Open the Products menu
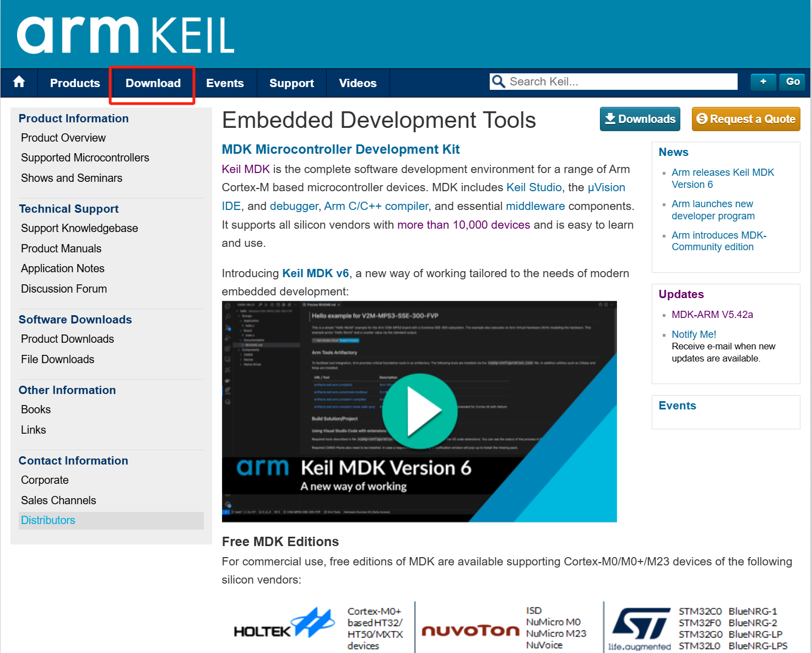812x653 pixels. click(75, 83)
